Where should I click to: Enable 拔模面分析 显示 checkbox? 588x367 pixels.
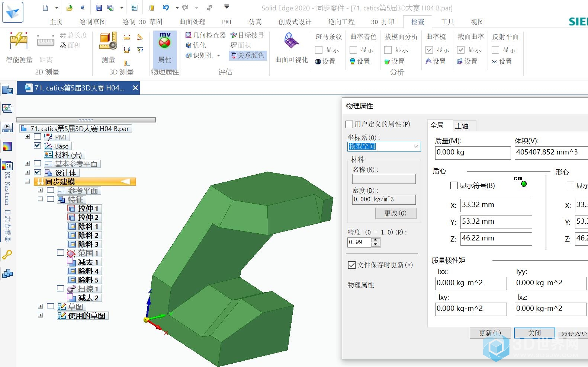pos(388,50)
